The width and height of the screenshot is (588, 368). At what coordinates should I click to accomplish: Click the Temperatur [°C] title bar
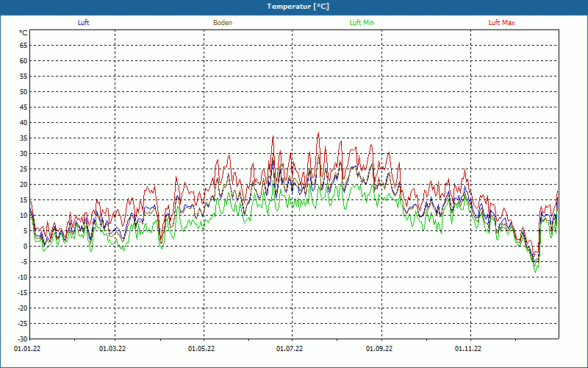click(x=294, y=7)
